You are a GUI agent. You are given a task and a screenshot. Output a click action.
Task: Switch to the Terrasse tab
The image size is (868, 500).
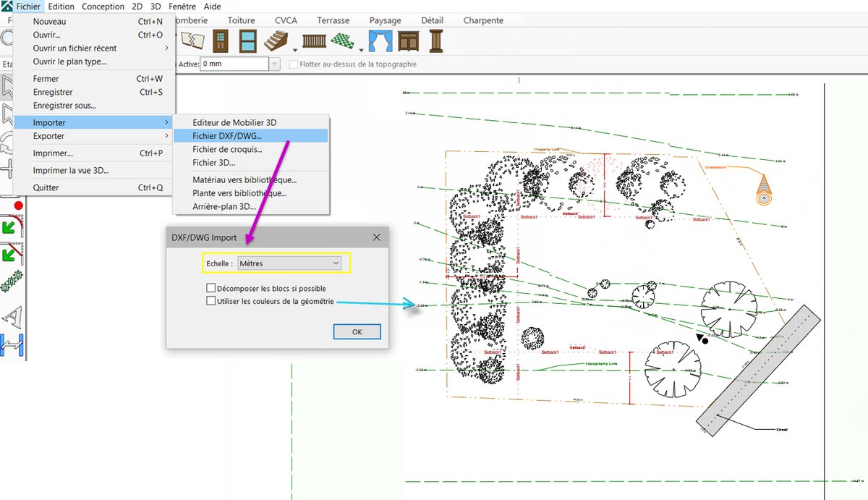tap(334, 20)
